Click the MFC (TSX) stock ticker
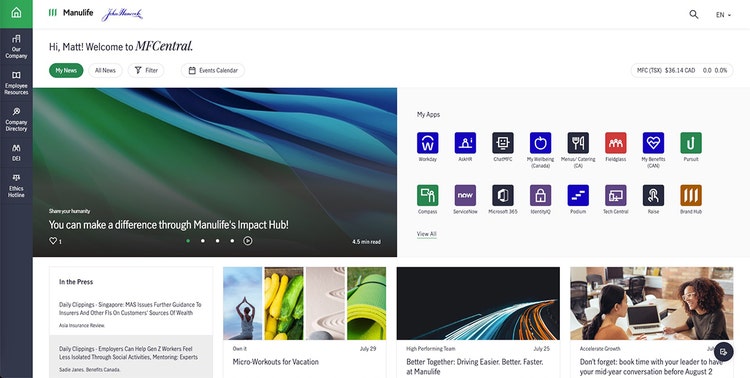Viewport: 750px width, 378px height. (x=682, y=70)
